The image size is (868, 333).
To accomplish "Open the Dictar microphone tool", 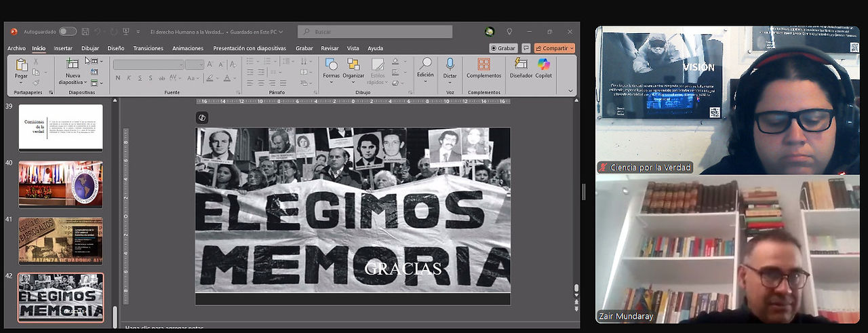I will click(x=450, y=68).
